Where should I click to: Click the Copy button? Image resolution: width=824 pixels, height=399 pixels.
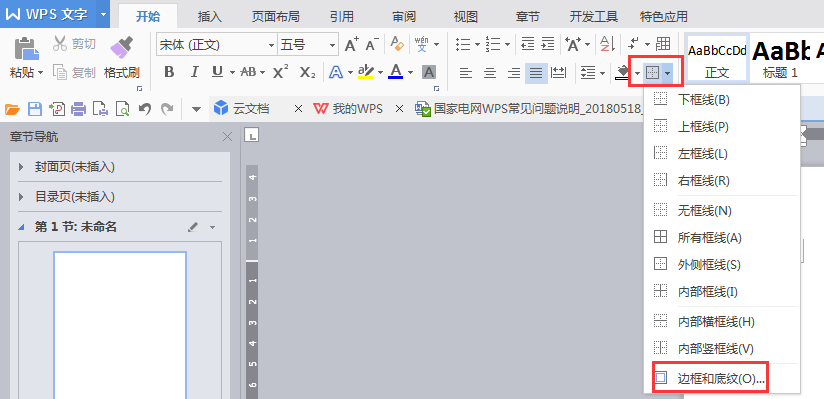click(74, 73)
